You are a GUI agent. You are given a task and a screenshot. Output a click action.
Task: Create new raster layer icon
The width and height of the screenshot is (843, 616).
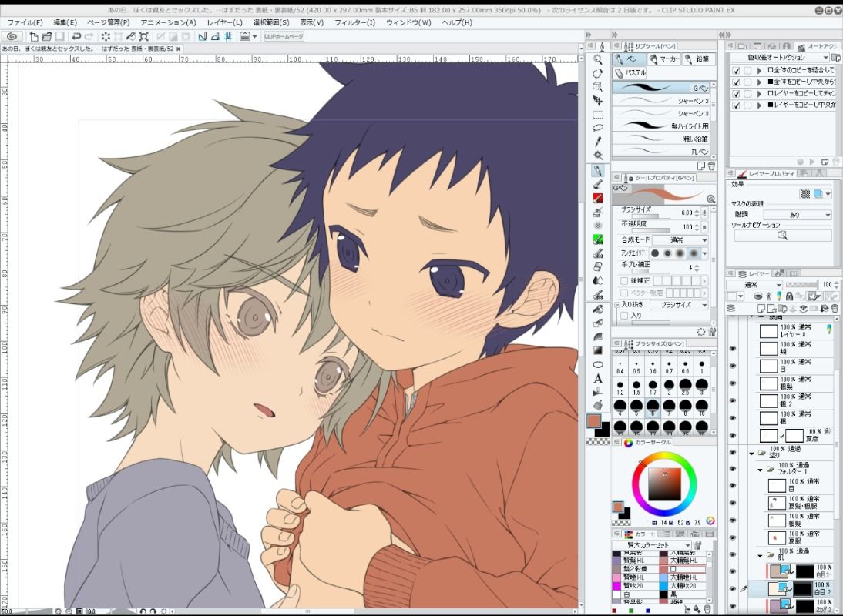point(763,309)
